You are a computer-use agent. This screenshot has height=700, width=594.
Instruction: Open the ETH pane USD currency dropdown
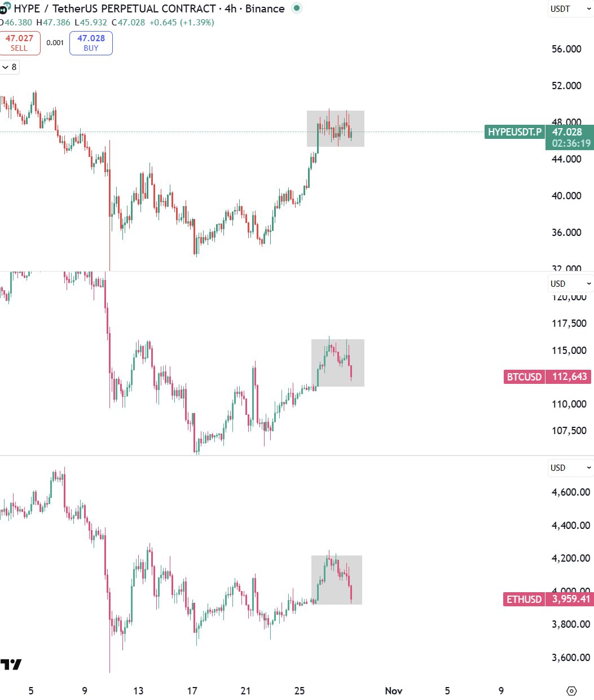point(570,467)
